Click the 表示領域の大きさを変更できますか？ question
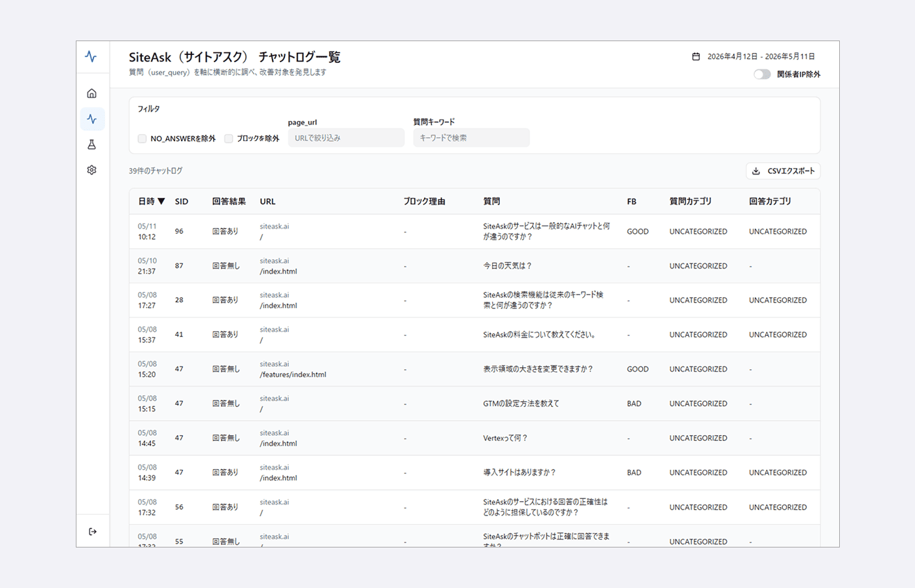Image resolution: width=915 pixels, height=588 pixels. pyautogui.click(x=538, y=369)
